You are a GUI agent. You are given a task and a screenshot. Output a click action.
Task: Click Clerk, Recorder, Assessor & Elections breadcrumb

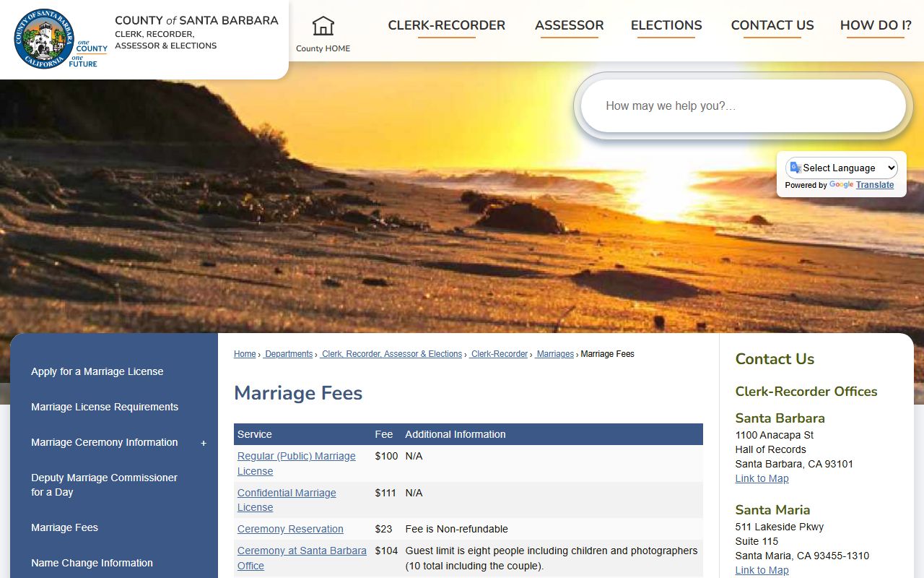pyautogui.click(x=391, y=354)
